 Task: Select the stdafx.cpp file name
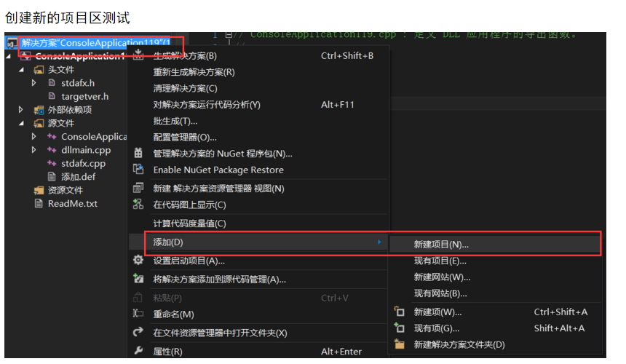(x=84, y=163)
